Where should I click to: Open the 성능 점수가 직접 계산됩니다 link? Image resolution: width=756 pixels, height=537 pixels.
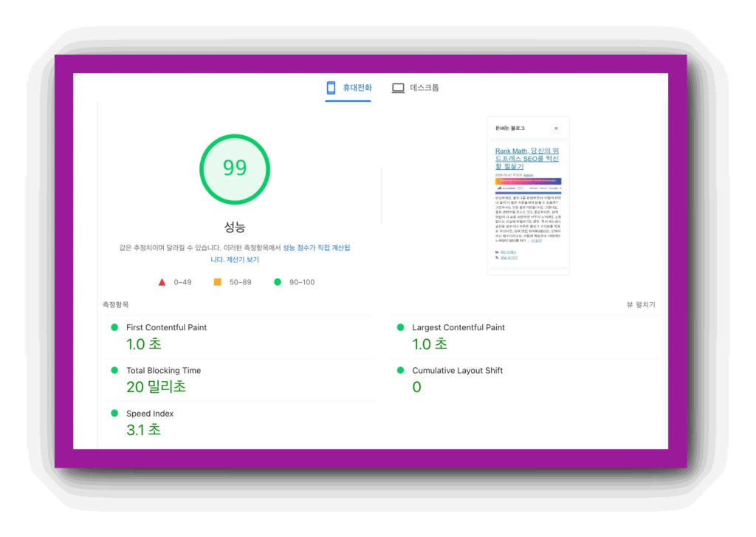pyautogui.click(x=316, y=248)
